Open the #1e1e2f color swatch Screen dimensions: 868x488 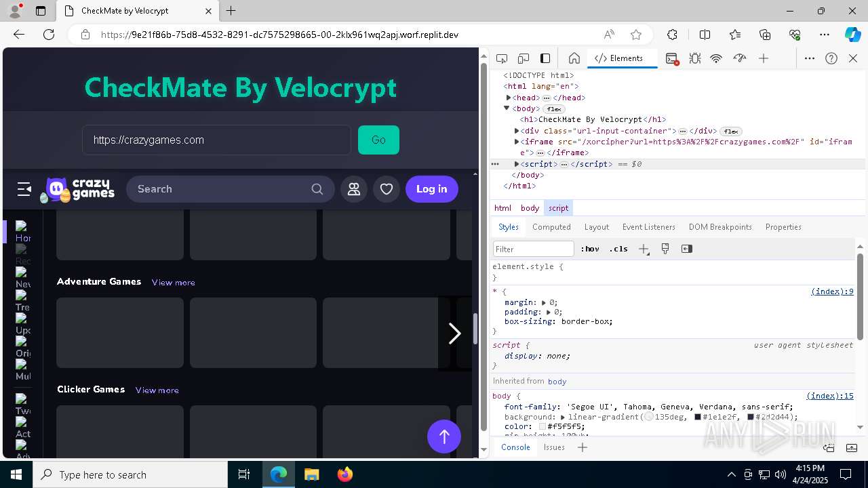pyautogui.click(x=698, y=417)
